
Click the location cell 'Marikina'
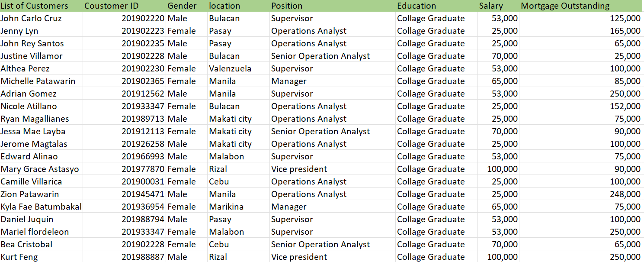(x=239, y=207)
